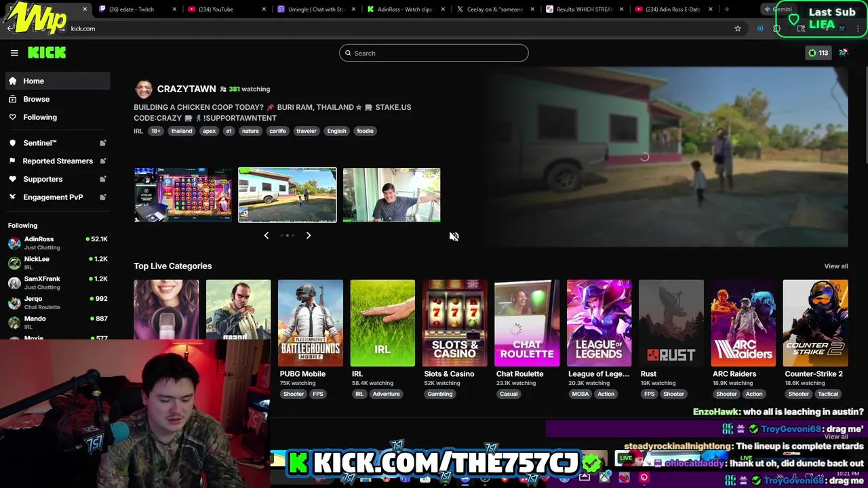Open Mando in Following list
The width and height of the screenshot is (868, 488).
[x=58, y=322]
